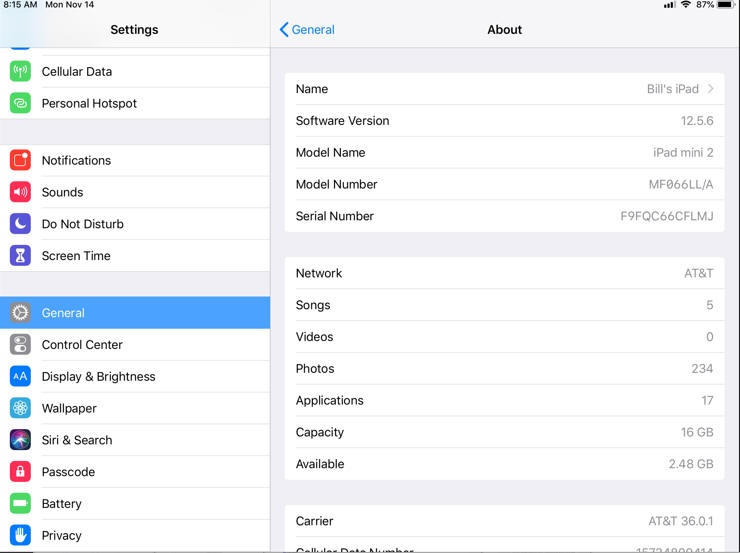Tap the 8:15 AM clock
This screenshot has width=740, height=553.
20,5
